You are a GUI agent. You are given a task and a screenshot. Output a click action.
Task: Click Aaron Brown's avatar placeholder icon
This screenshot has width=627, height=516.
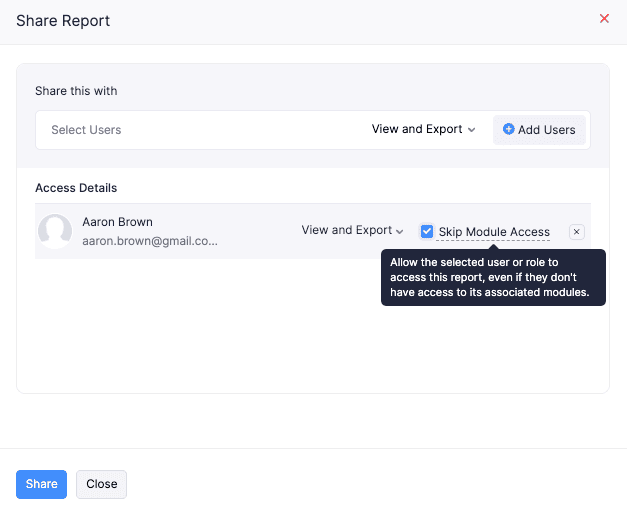click(55, 231)
